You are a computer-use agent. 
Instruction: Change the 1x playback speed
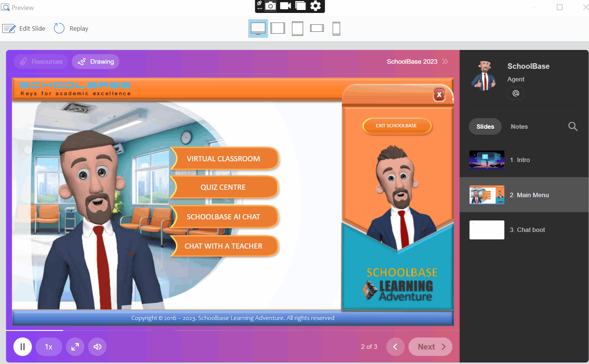coord(49,347)
